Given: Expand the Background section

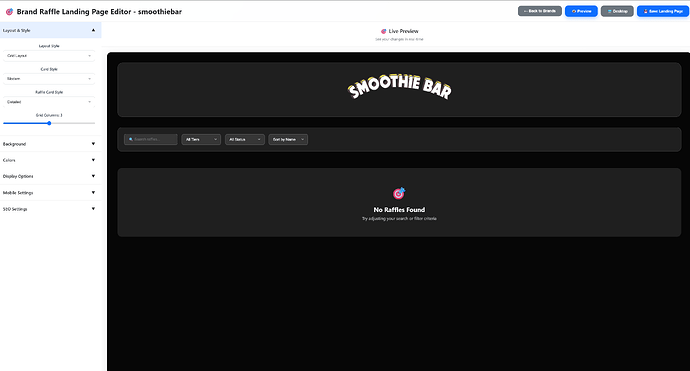Looking at the screenshot, I should pos(51,144).
